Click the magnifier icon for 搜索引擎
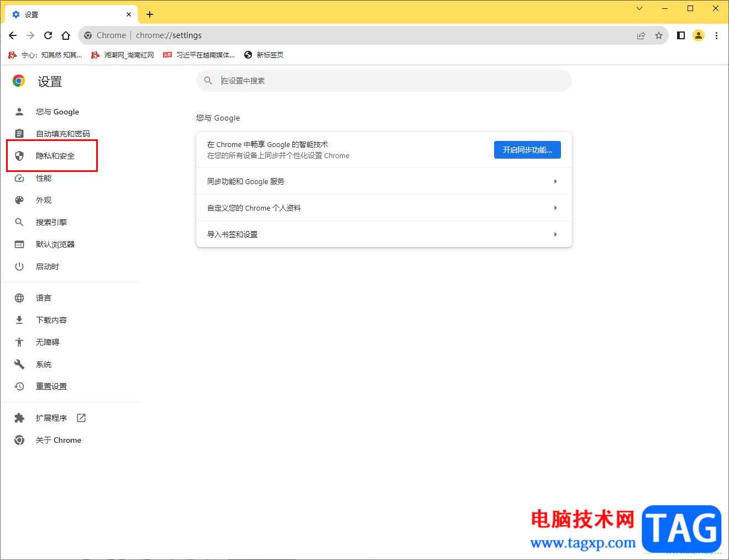Screen dimensions: 729x560 19,222
